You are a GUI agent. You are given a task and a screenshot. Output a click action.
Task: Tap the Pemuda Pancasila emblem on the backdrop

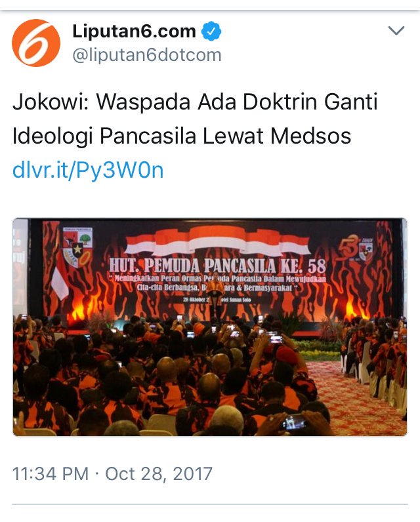[78, 247]
